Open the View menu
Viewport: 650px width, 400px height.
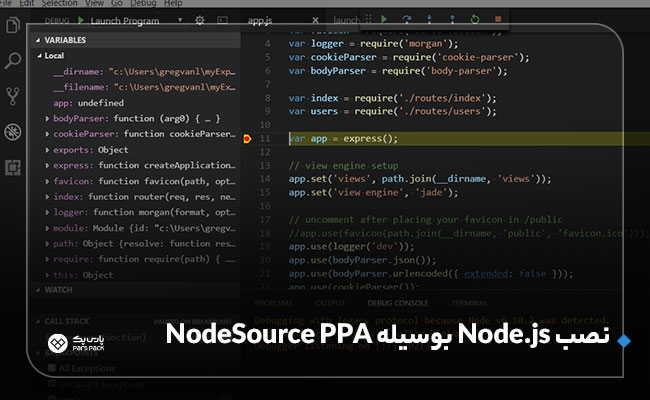[x=94, y=3]
